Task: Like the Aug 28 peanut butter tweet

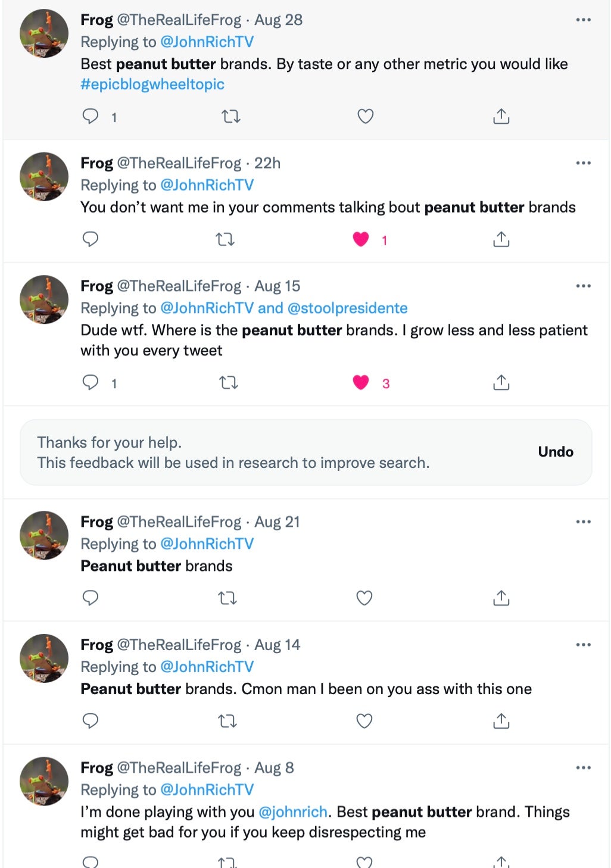Action: click(x=365, y=116)
